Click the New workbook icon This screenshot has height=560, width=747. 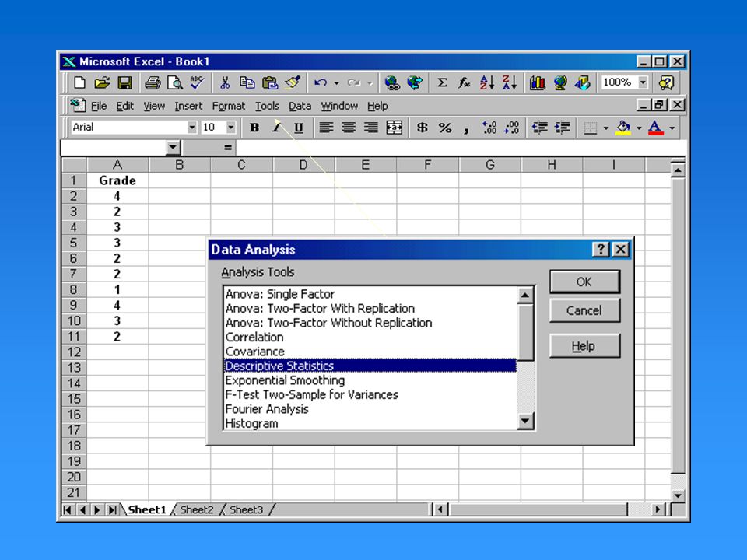tap(79, 83)
